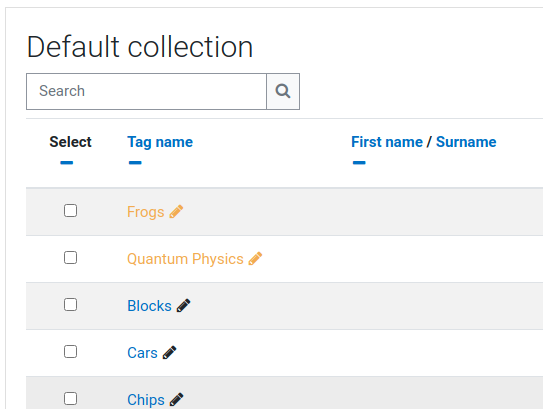Image resolution: width=543 pixels, height=409 pixels.
Task: Open the Blocks tag page
Action: tap(149, 306)
